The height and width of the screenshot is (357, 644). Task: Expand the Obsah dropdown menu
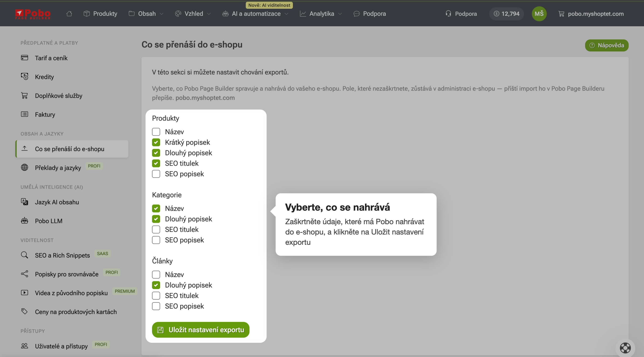tap(146, 14)
